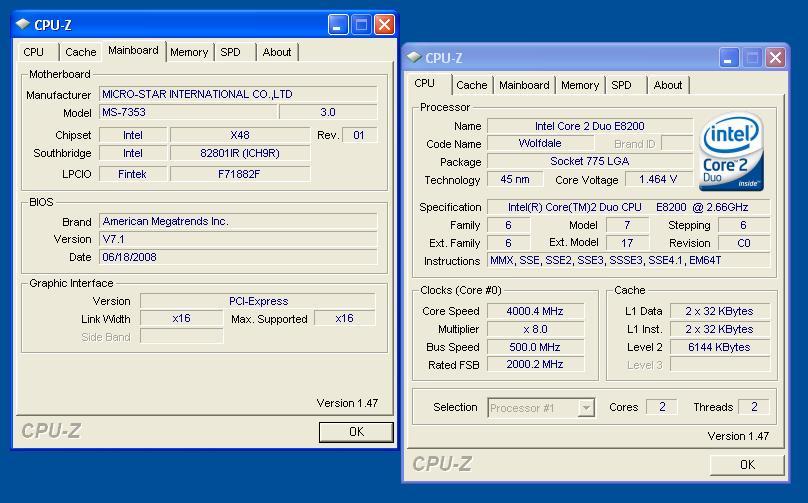Click the Intel Core 2 Duo E8200 name
Image resolution: width=808 pixels, height=503 pixels.
pos(590,126)
